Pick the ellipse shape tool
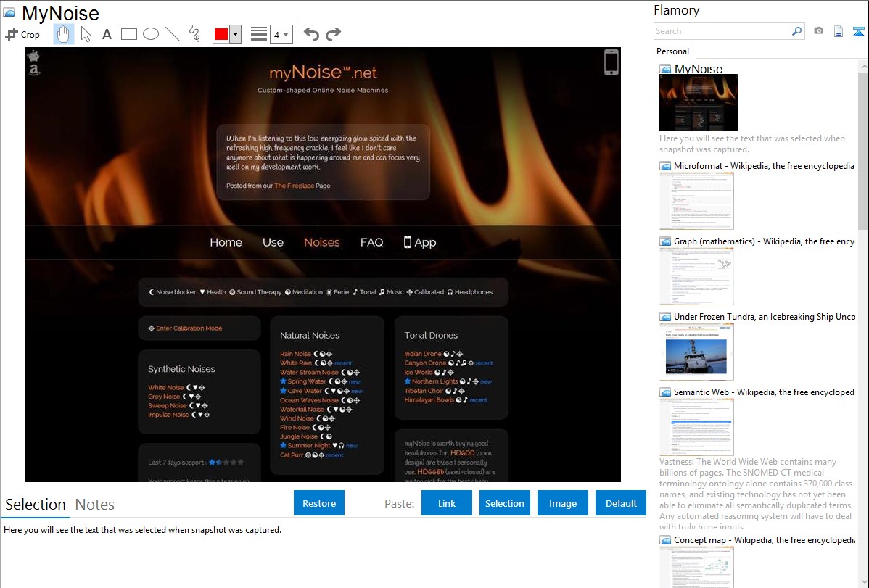 (x=151, y=34)
